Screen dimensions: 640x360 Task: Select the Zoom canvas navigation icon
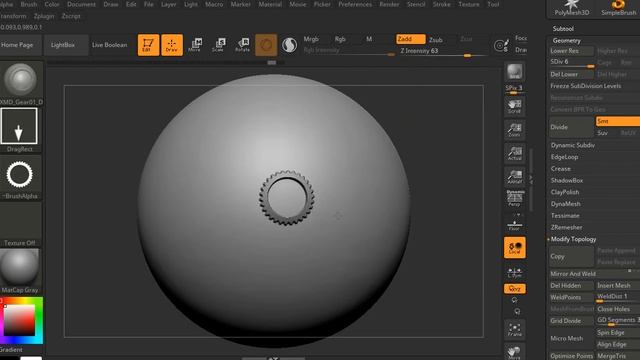515,130
